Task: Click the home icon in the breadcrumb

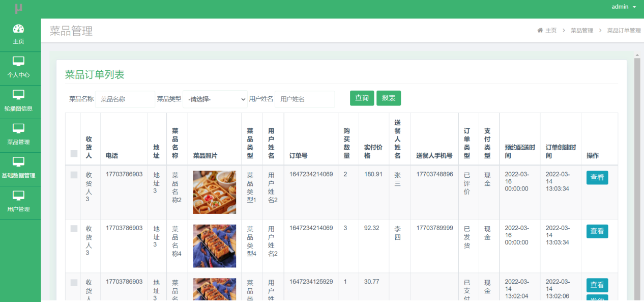Action: (540, 31)
